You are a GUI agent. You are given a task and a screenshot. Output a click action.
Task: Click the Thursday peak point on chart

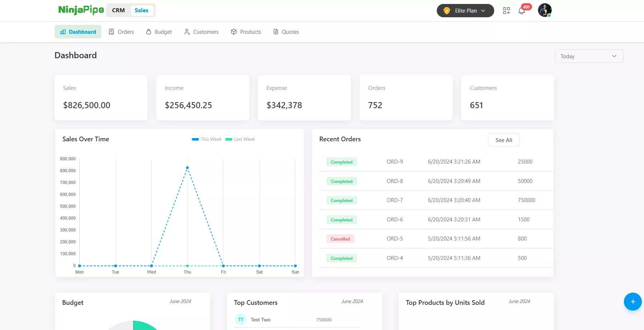pos(187,168)
